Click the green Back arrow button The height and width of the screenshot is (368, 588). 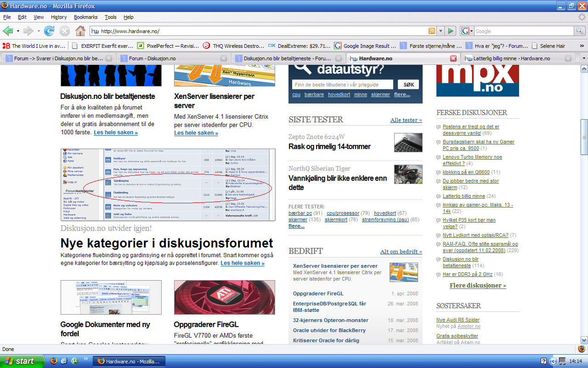tap(8, 31)
